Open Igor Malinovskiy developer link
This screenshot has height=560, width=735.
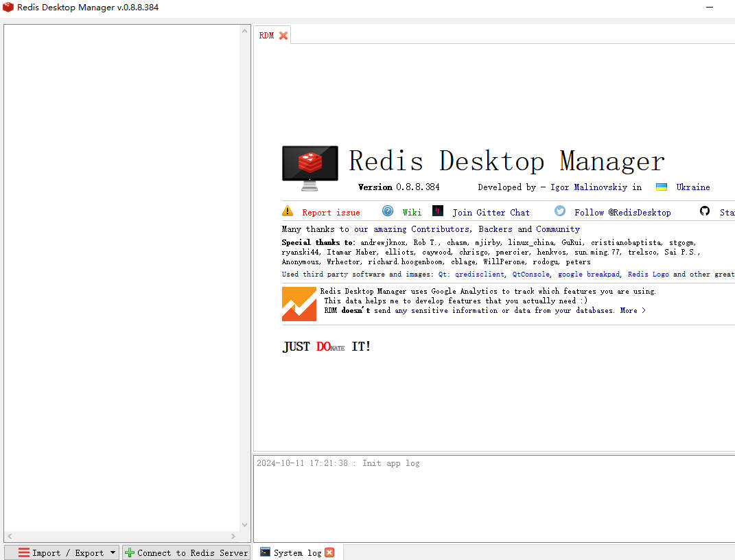pyautogui.click(x=588, y=187)
